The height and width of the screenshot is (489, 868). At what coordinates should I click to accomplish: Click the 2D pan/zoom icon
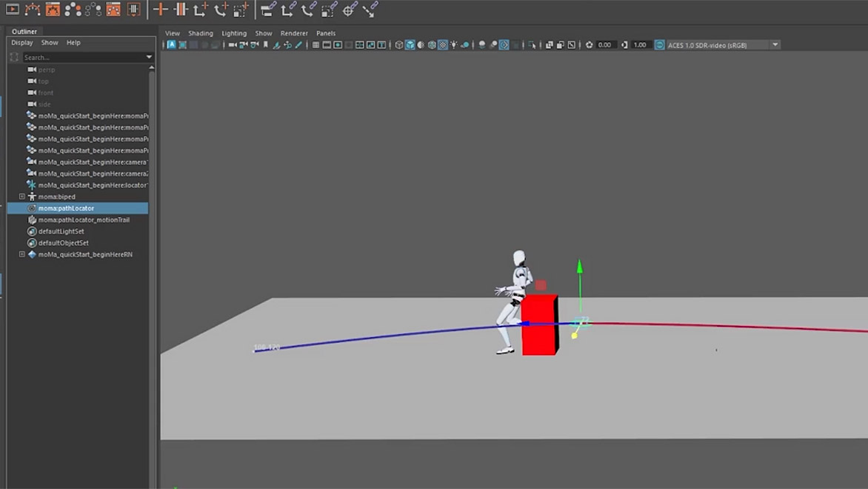[x=288, y=45]
